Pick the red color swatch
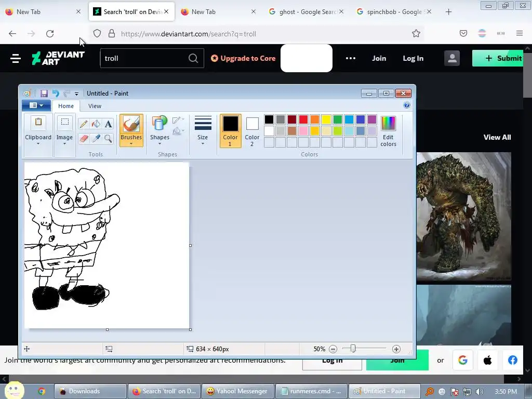Viewport: 532px width, 399px height. click(x=303, y=119)
